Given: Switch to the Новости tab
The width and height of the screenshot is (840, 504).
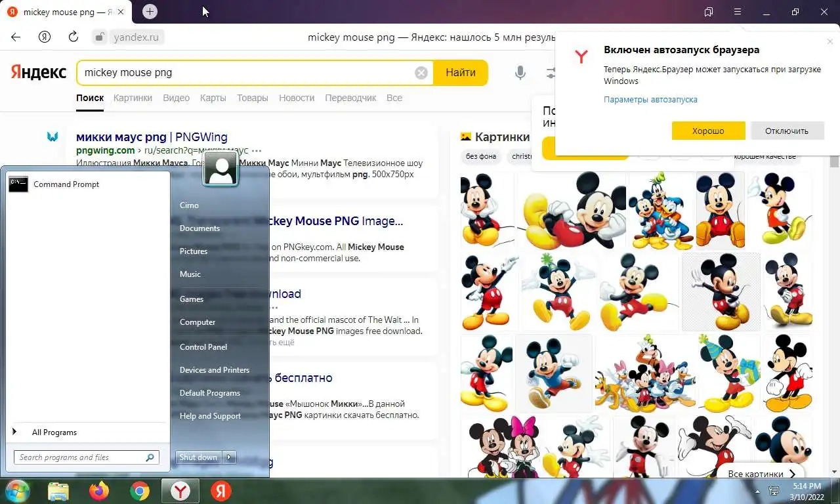Looking at the screenshot, I should click(297, 98).
